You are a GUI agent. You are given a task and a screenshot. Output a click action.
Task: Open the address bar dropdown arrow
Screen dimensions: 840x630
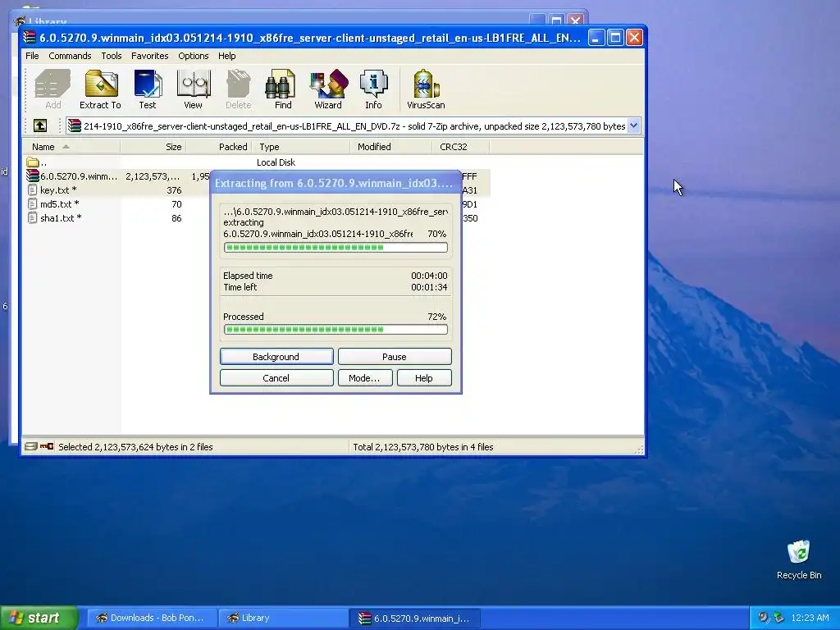pos(634,126)
